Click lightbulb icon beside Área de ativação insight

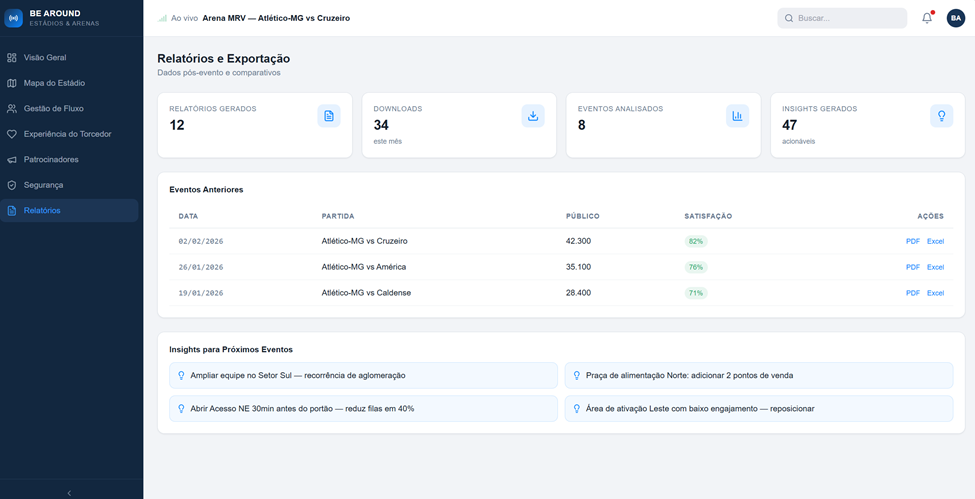click(576, 409)
